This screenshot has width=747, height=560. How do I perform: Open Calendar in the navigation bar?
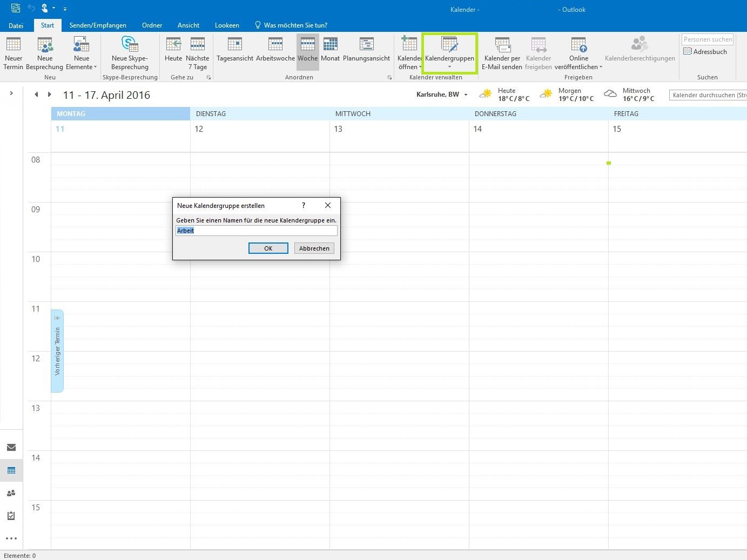(11, 470)
